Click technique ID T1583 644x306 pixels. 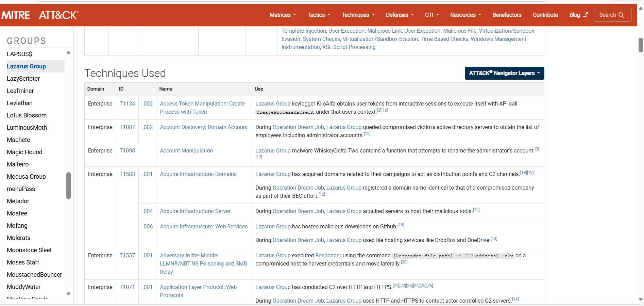click(127, 174)
